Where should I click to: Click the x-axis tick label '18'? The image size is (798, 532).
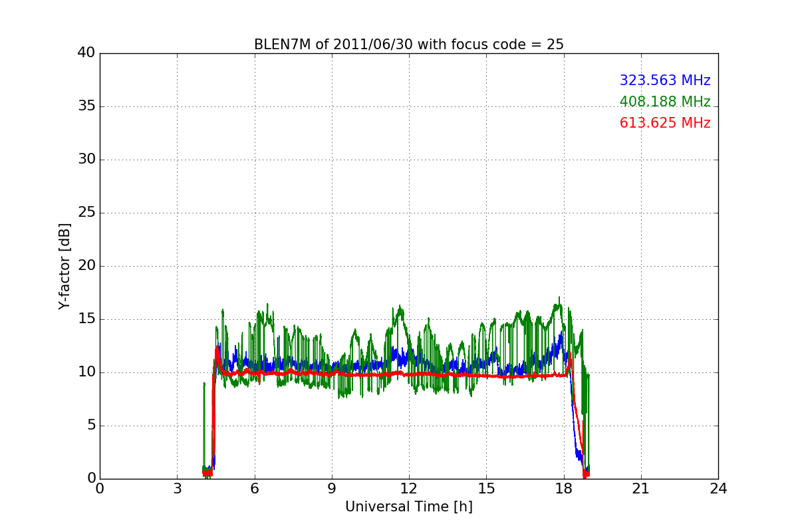(564, 489)
